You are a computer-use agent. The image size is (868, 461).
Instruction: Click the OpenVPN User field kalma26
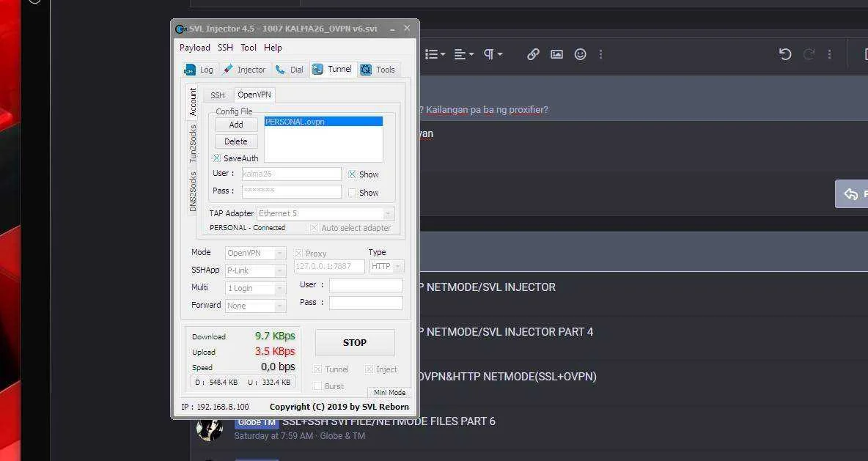[291, 174]
